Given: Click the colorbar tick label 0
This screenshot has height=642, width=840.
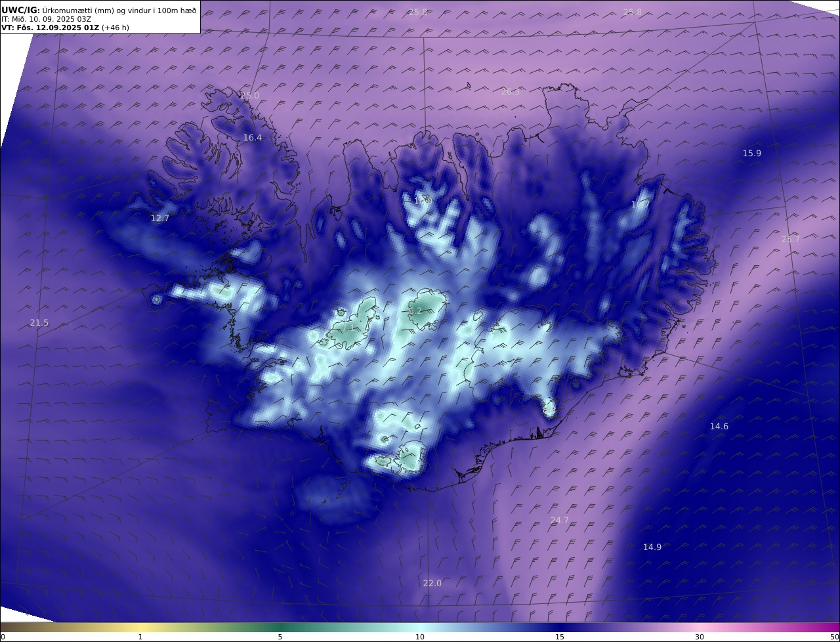Looking at the screenshot, I should click(3, 637).
